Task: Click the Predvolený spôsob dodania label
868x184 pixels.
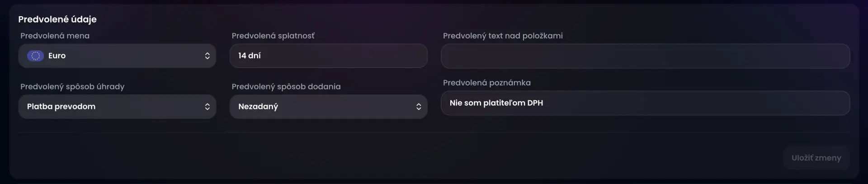Action: point(286,86)
